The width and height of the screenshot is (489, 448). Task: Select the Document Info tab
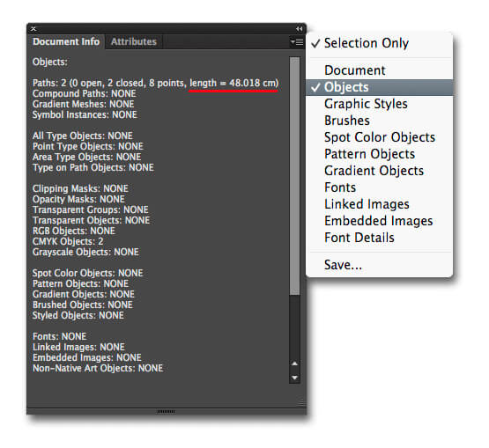[66, 41]
